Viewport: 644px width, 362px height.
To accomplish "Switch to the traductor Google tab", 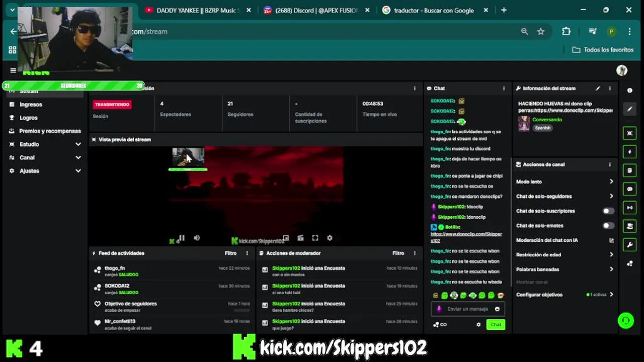I will coord(436,10).
